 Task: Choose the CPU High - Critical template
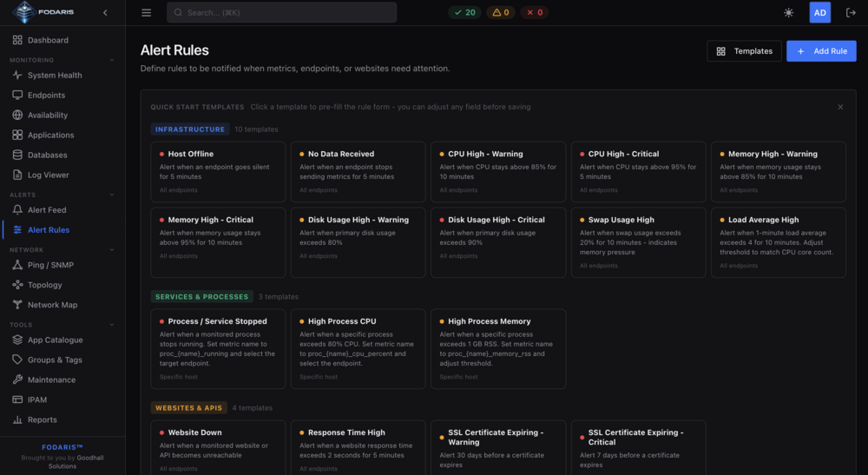click(638, 172)
